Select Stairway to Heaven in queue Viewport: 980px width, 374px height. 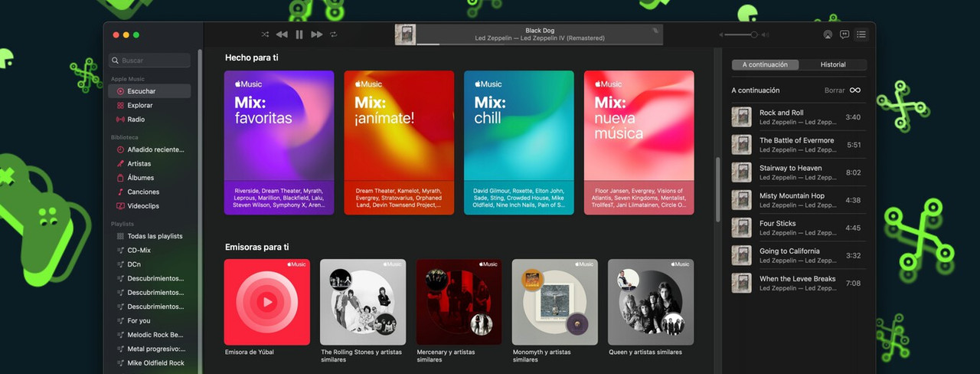click(x=799, y=172)
